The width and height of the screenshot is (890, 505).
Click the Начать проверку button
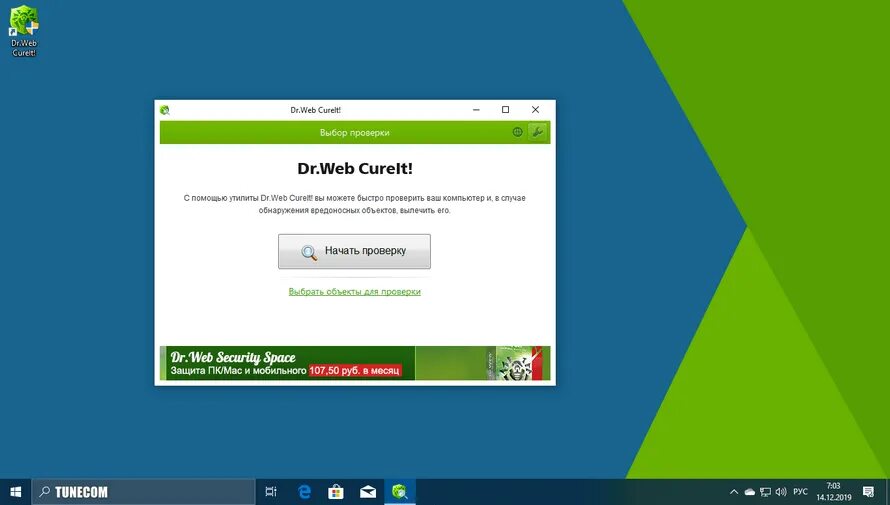tap(354, 251)
